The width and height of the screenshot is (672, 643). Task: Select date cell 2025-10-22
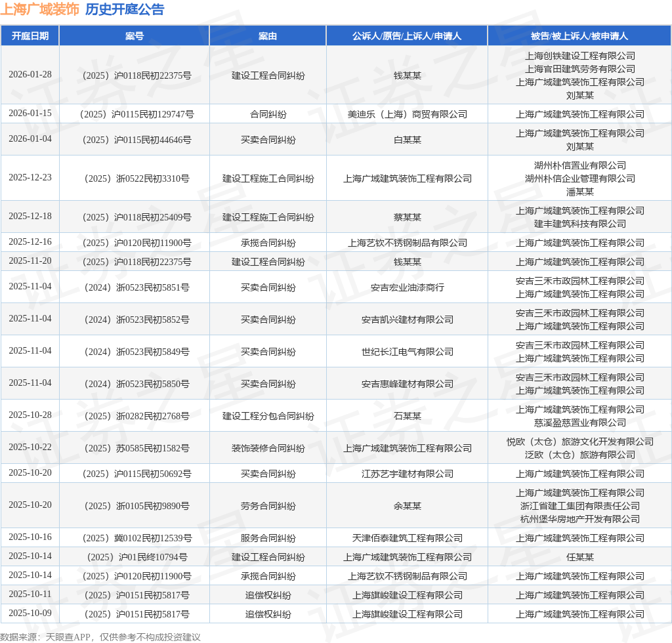click(30, 447)
